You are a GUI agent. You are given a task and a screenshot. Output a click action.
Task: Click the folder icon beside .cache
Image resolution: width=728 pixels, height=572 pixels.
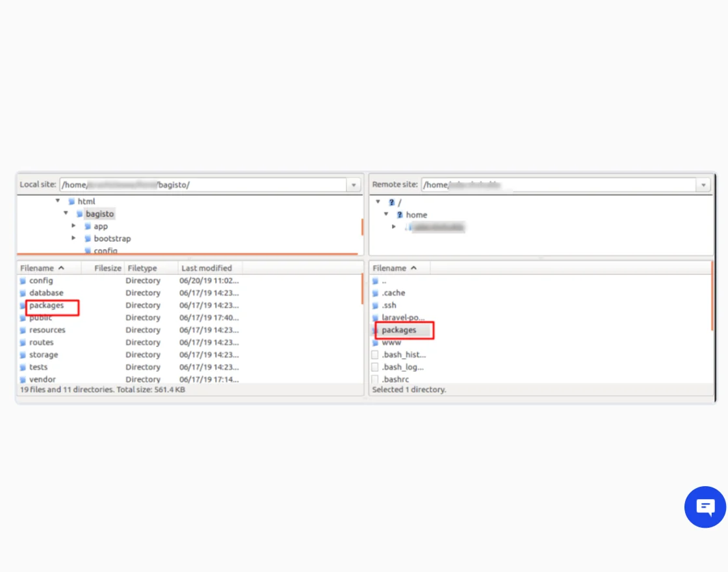[375, 293]
